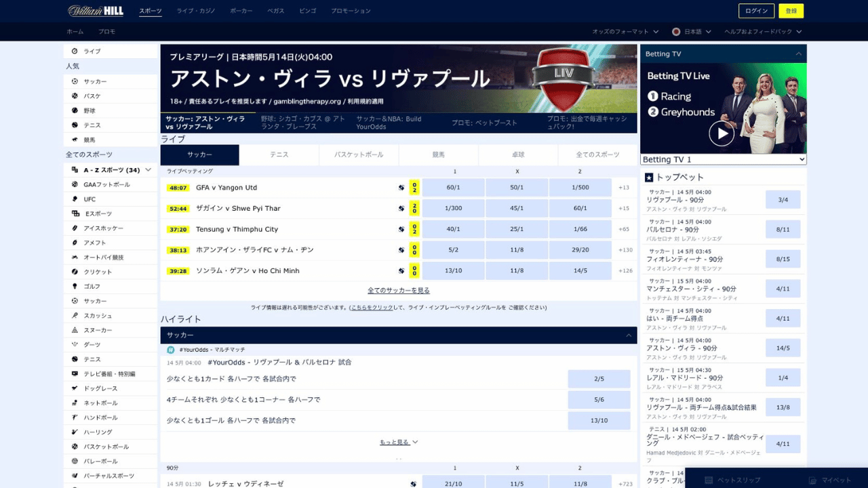Click the #YourOdds マルチマッチ icon
The width and height of the screenshot is (868, 488).
pos(171,350)
